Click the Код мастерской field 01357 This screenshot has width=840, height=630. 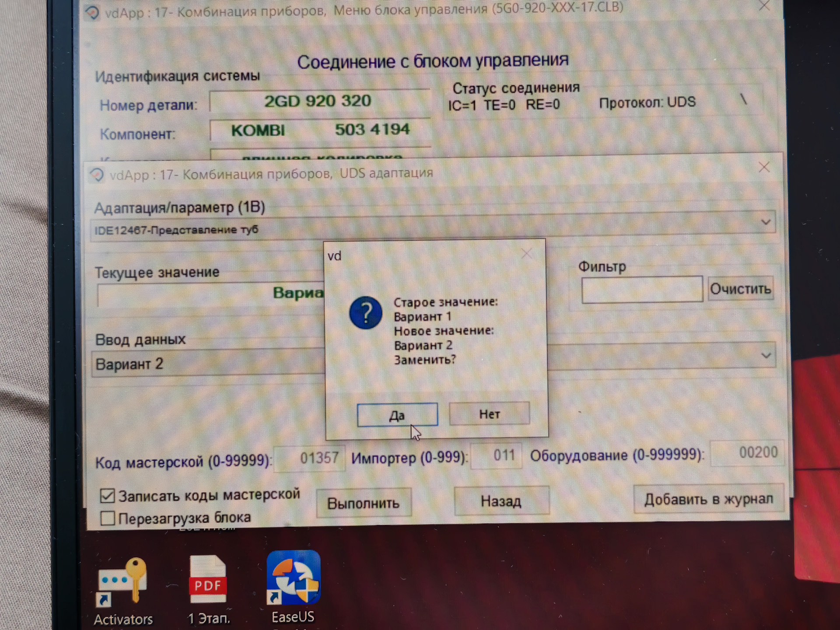pyautogui.click(x=310, y=458)
